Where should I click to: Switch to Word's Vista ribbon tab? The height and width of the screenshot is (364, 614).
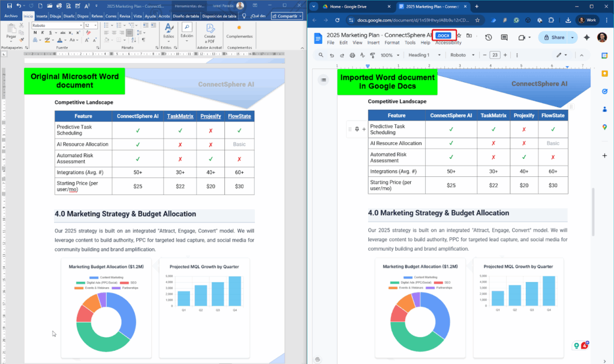[x=137, y=16]
